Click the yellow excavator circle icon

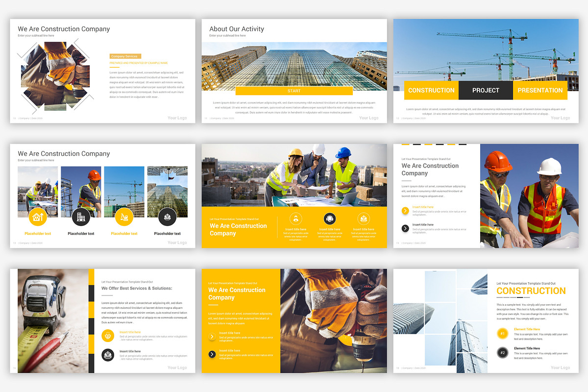[x=124, y=216]
